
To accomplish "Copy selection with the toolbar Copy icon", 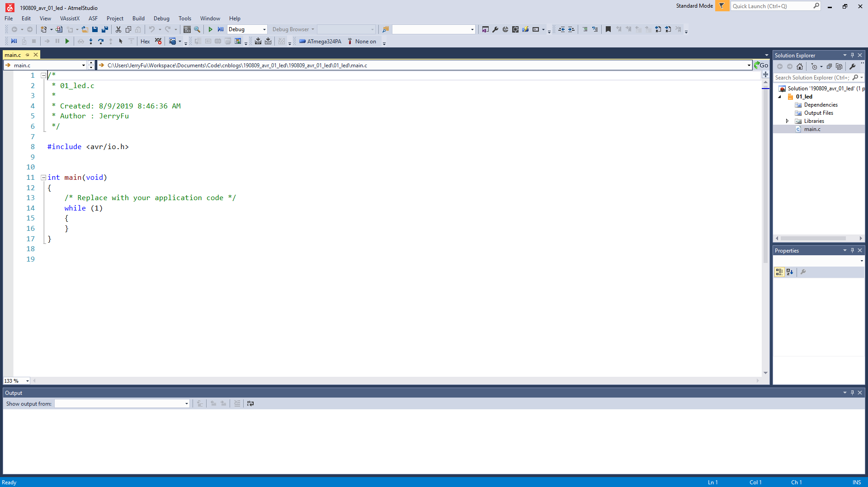I will (128, 29).
